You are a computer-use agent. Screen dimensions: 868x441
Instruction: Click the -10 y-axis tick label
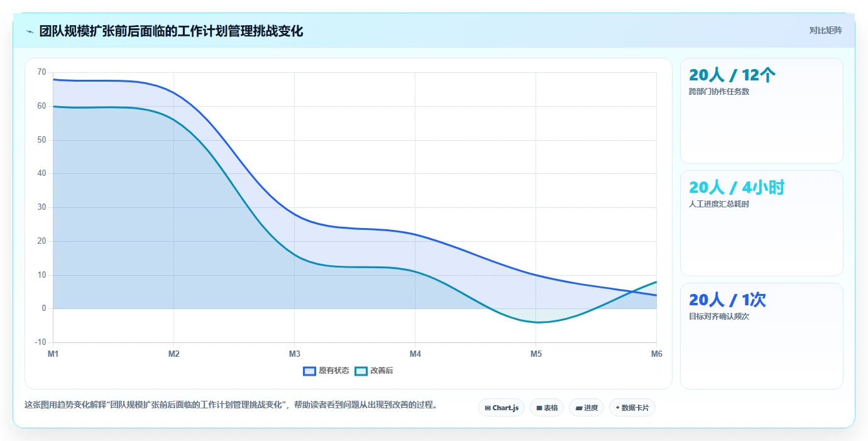(x=40, y=342)
